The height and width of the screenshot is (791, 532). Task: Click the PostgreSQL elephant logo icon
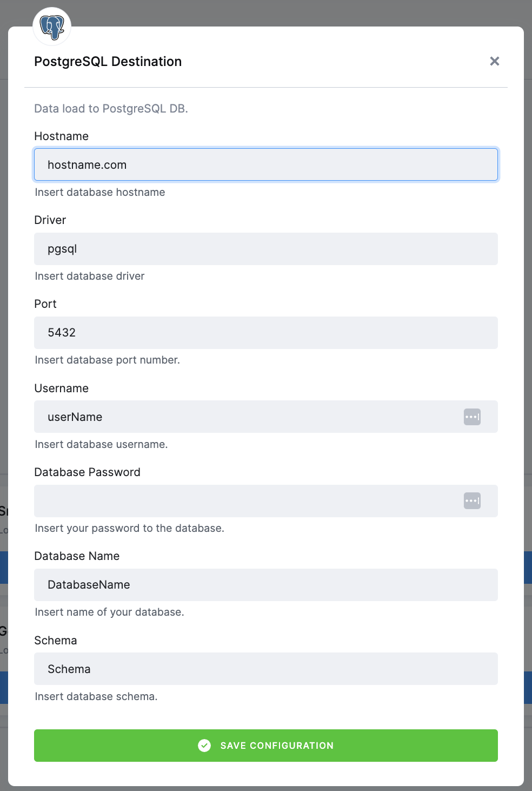coord(51,26)
